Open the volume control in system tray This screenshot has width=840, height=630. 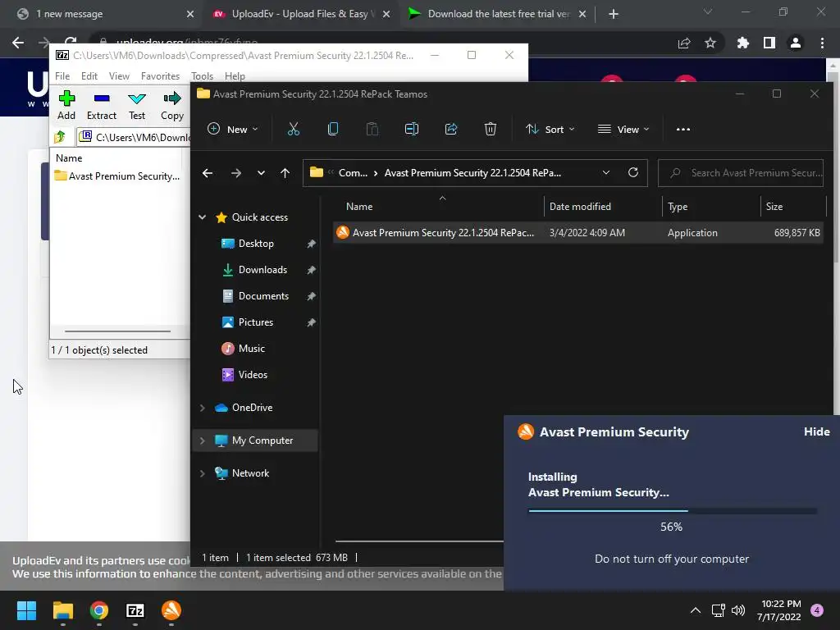click(x=738, y=610)
